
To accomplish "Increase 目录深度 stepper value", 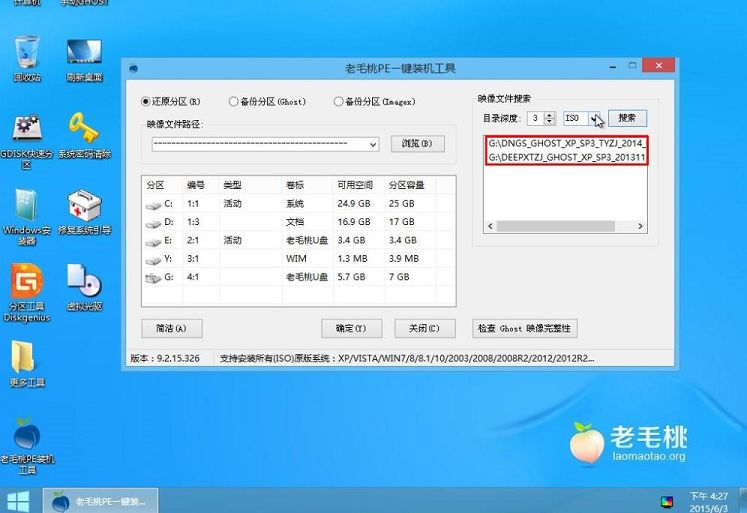I will [550, 115].
